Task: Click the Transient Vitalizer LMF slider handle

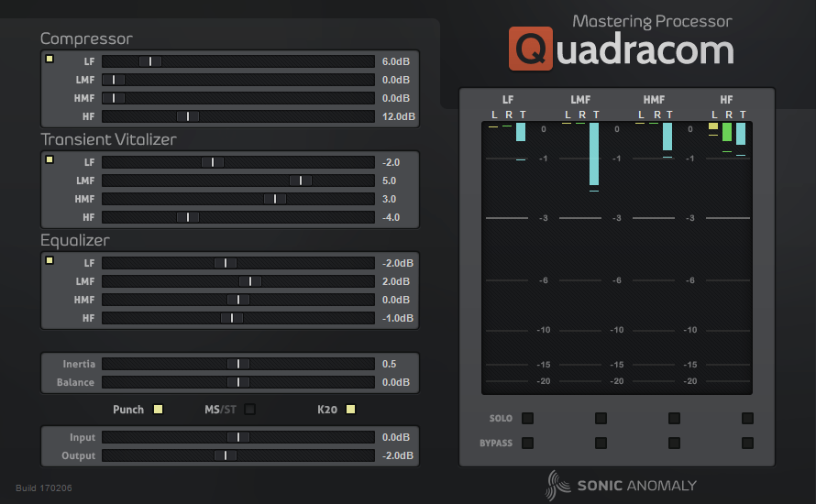Action: [x=300, y=181]
